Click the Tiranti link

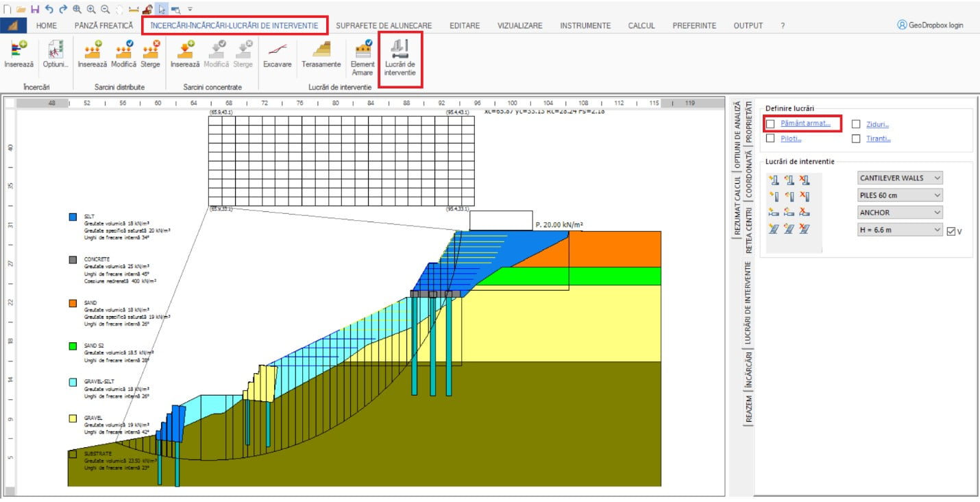[877, 139]
